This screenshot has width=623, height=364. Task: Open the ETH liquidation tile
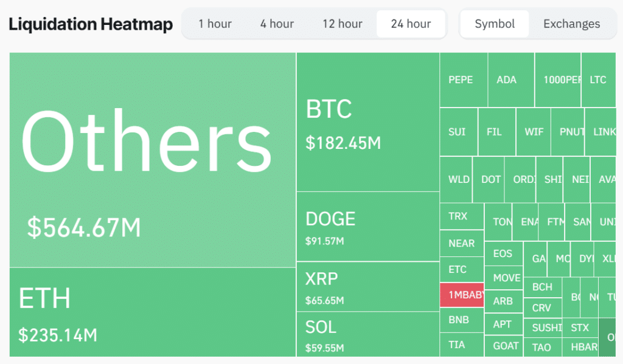click(x=152, y=312)
